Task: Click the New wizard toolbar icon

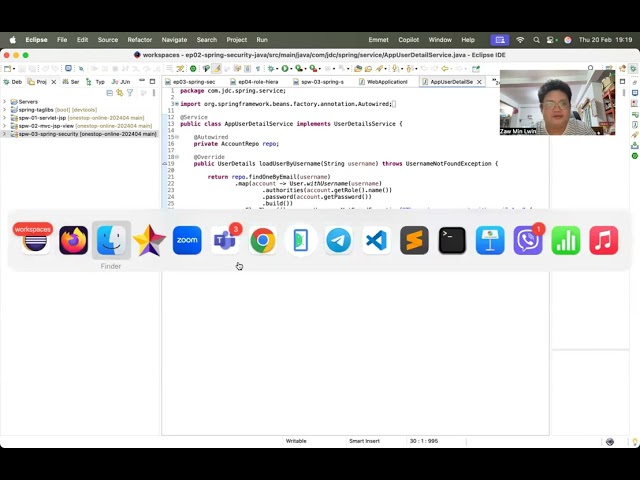Action: pyautogui.click(x=7, y=69)
